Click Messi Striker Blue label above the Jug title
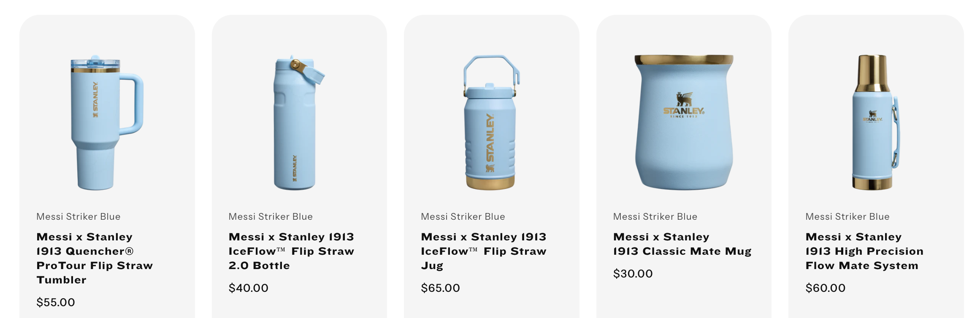The height and width of the screenshot is (318, 980). tap(463, 216)
